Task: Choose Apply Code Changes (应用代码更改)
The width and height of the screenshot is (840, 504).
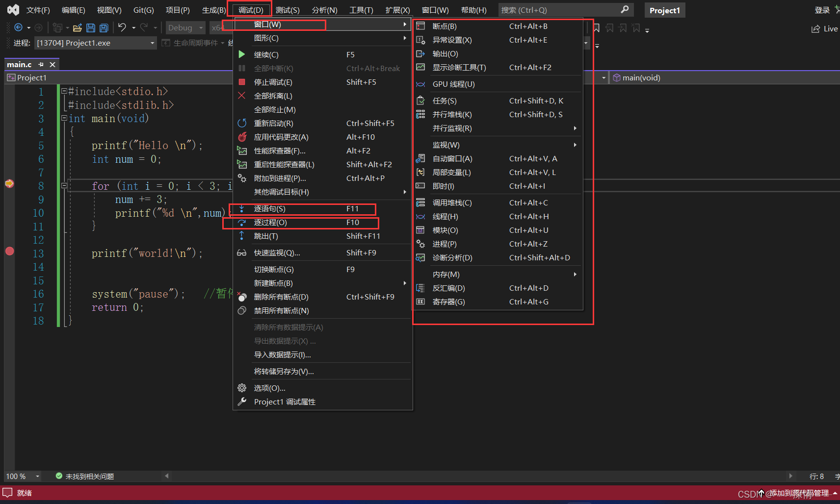Action: [322, 137]
